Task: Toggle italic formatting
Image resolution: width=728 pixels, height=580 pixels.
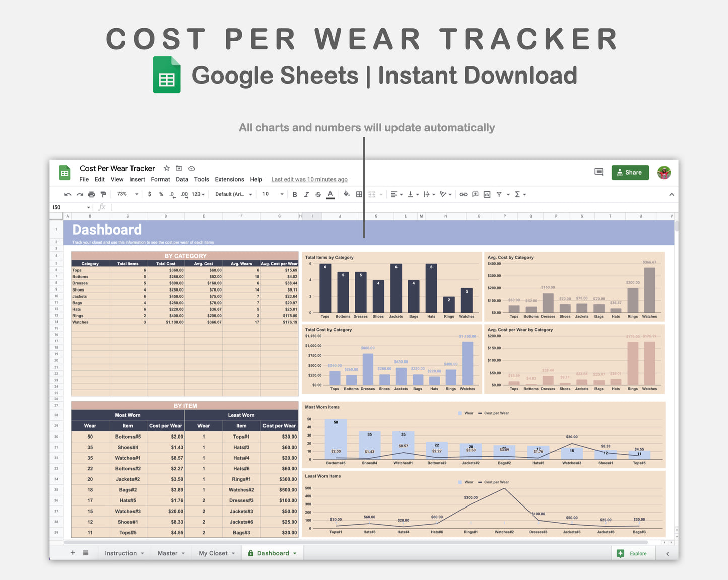Action: [307, 194]
